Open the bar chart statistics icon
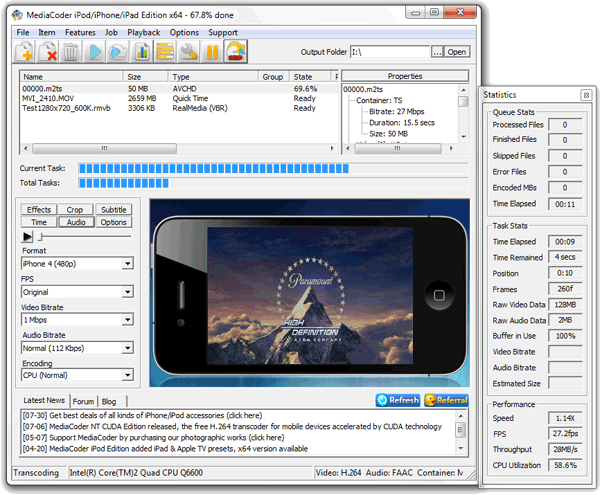600x495 pixels. point(142,51)
